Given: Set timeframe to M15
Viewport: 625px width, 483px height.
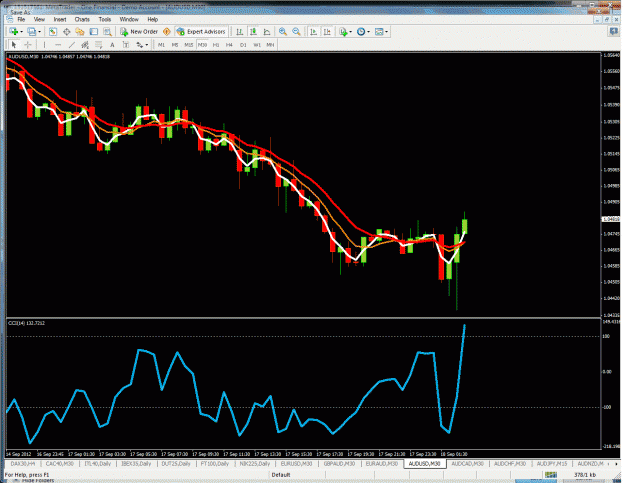Looking at the screenshot, I should tap(189, 45).
